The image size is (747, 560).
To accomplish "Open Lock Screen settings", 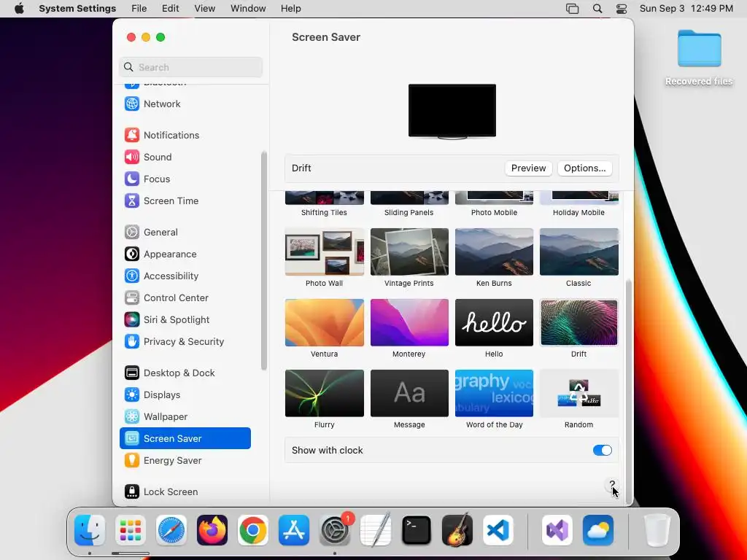I will click(185, 492).
